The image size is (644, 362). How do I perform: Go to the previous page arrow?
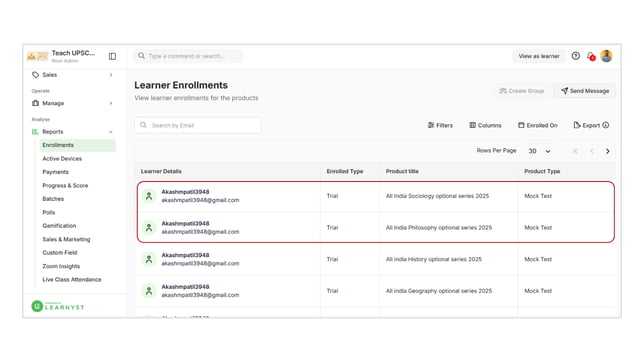click(x=592, y=151)
